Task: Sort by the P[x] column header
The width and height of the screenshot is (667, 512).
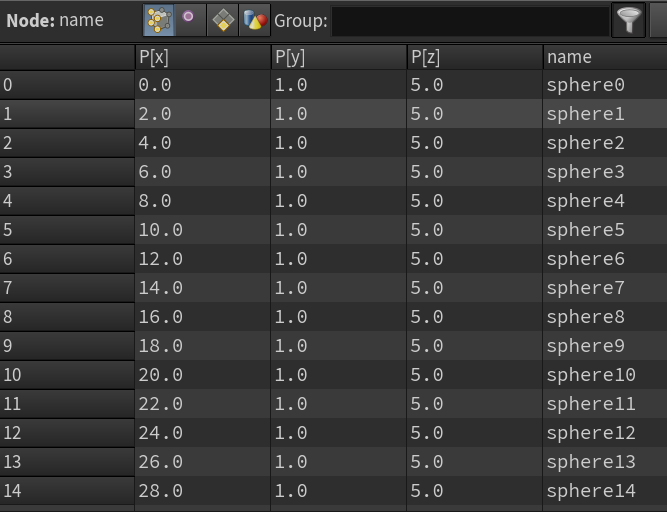Action: coord(203,57)
